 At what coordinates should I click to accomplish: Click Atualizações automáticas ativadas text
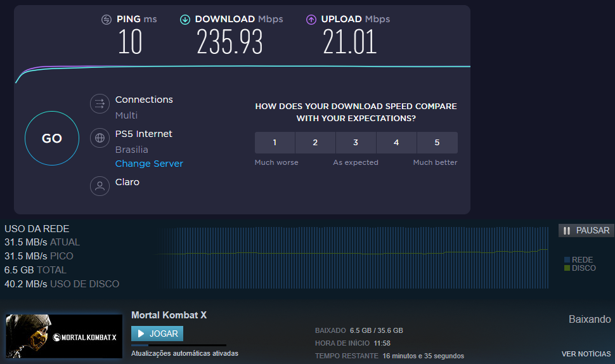[184, 353]
